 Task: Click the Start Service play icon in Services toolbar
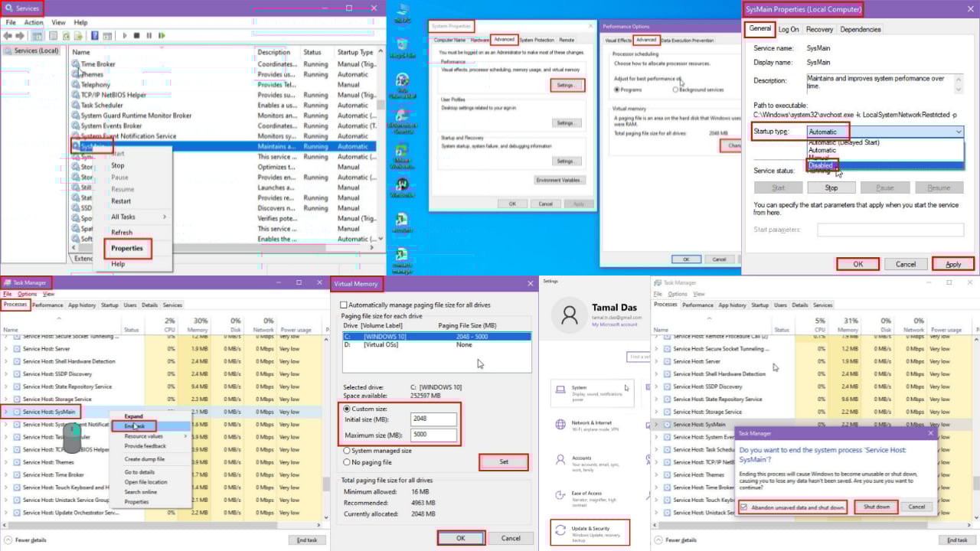(x=125, y=36)
